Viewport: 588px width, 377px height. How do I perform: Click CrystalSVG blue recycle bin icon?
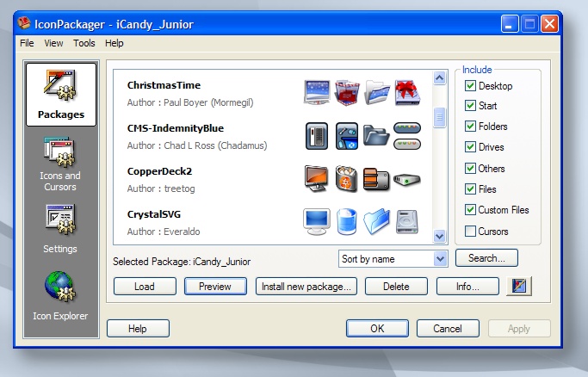click(x=346, y=222)
